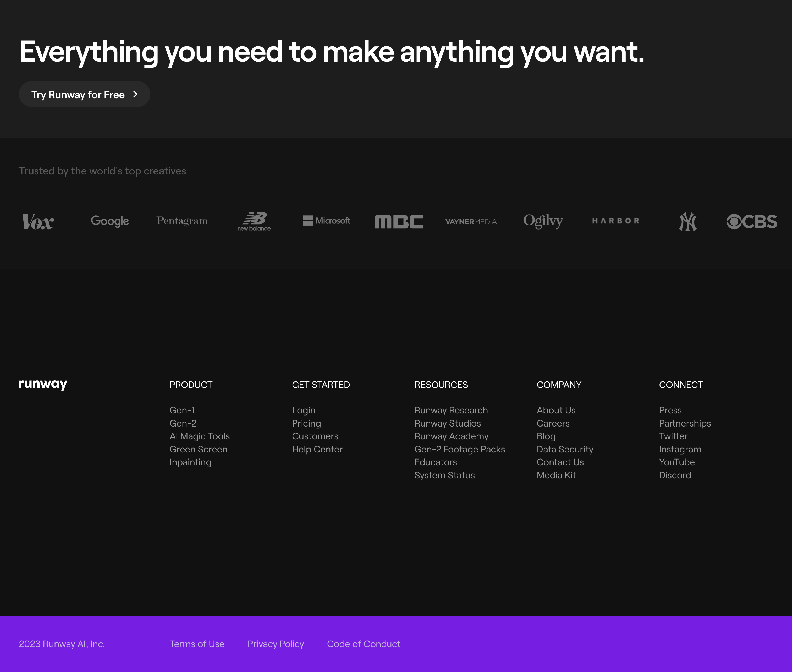Open the Pricing page

click(x=306, y=423)
